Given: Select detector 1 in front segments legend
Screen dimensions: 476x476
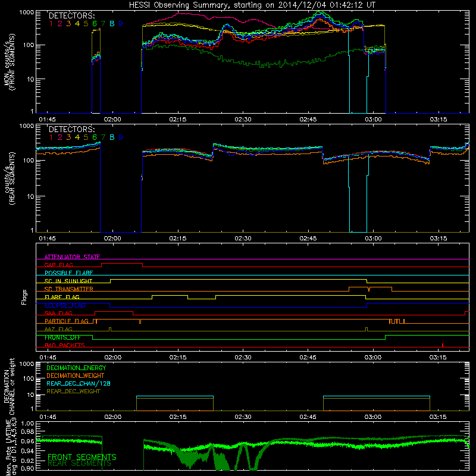Looking at the screenshot, I should coord(51,24).
